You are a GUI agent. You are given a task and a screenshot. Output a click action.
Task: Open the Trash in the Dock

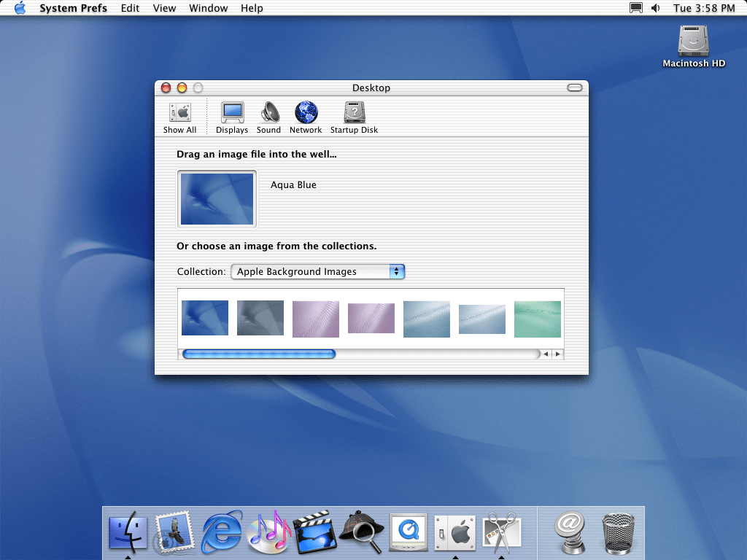pyautogui.click(x=618, y=532)
